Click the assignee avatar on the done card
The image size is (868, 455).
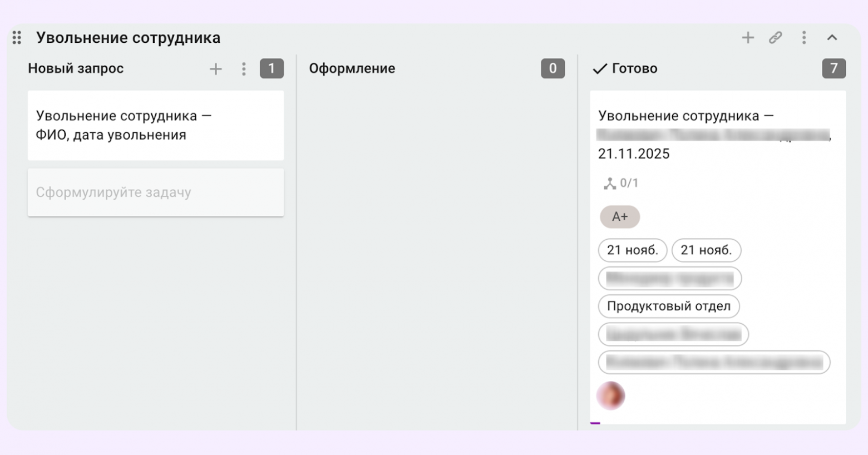tap(610, 395)
